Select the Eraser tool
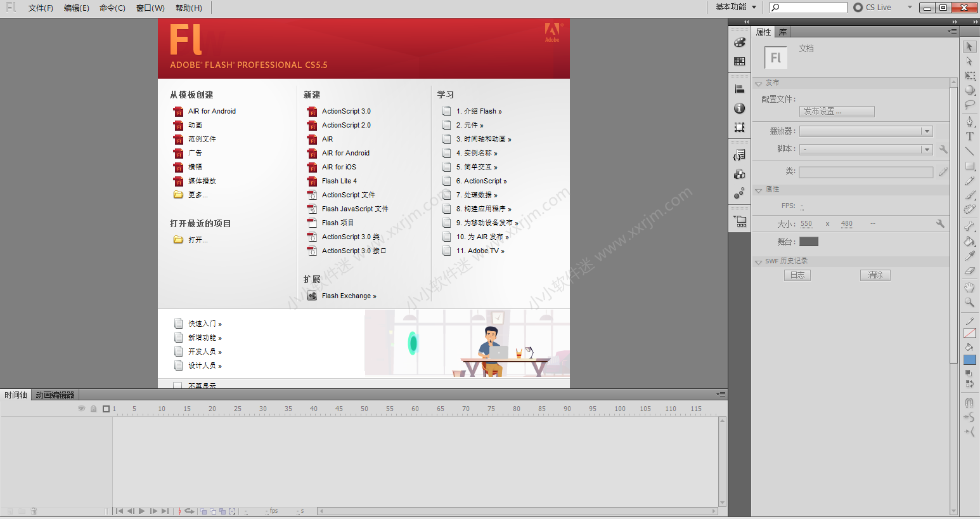This screenshot has height=519, width=980. 969,270
